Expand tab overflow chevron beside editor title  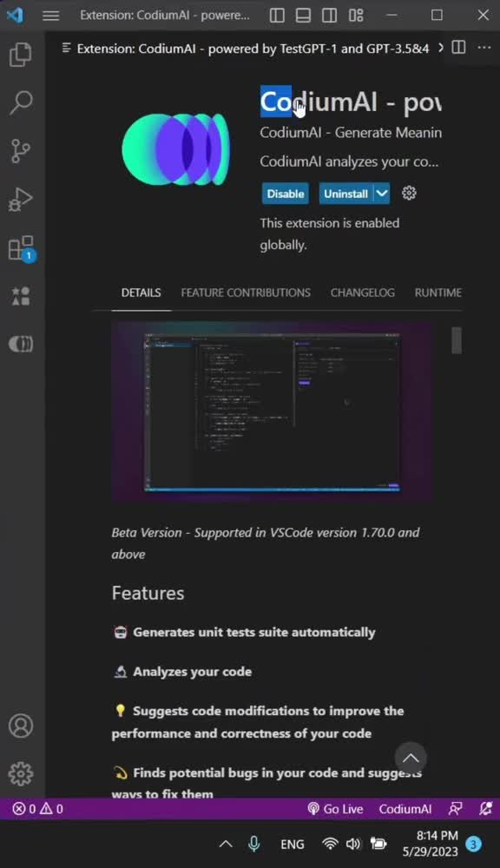(441, 48)
